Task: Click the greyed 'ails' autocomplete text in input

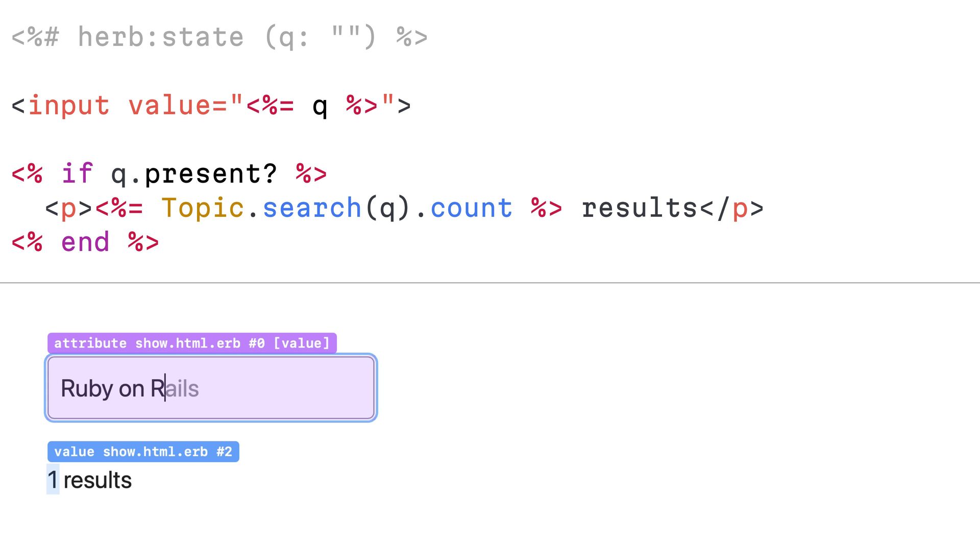Action: point(182,388)
